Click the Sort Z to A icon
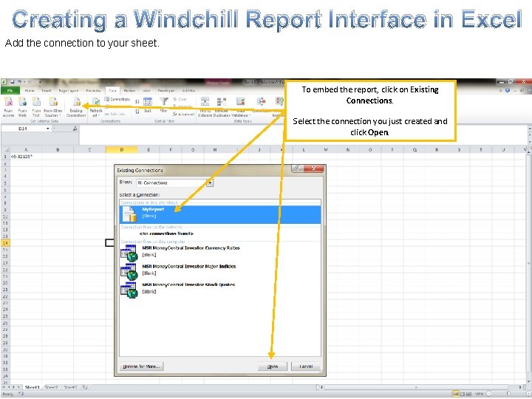The height and width of the screenshot is (399, 532). tap(137, 112)
